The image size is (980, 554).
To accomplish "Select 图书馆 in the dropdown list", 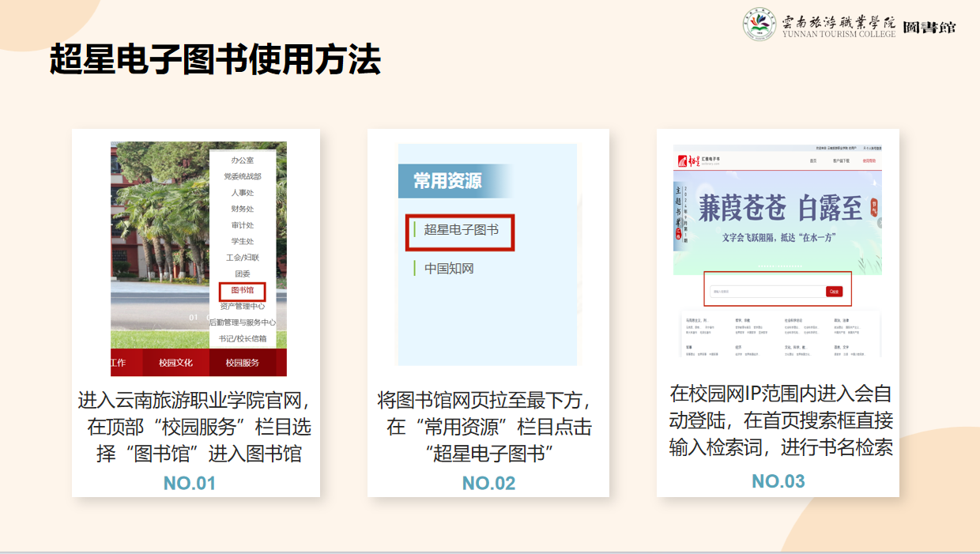I will point(243,290).
